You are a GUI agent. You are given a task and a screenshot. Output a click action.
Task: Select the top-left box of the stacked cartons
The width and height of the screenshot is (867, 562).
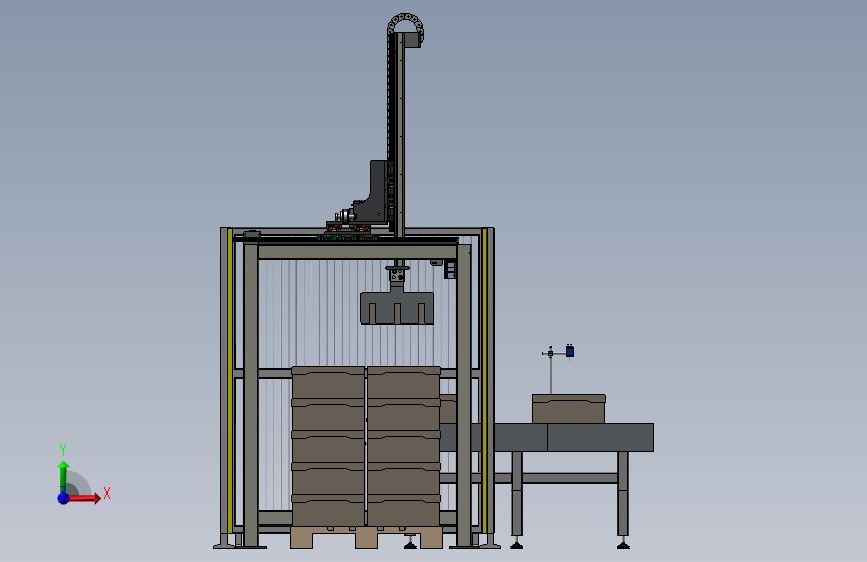[x=328, y=383]
